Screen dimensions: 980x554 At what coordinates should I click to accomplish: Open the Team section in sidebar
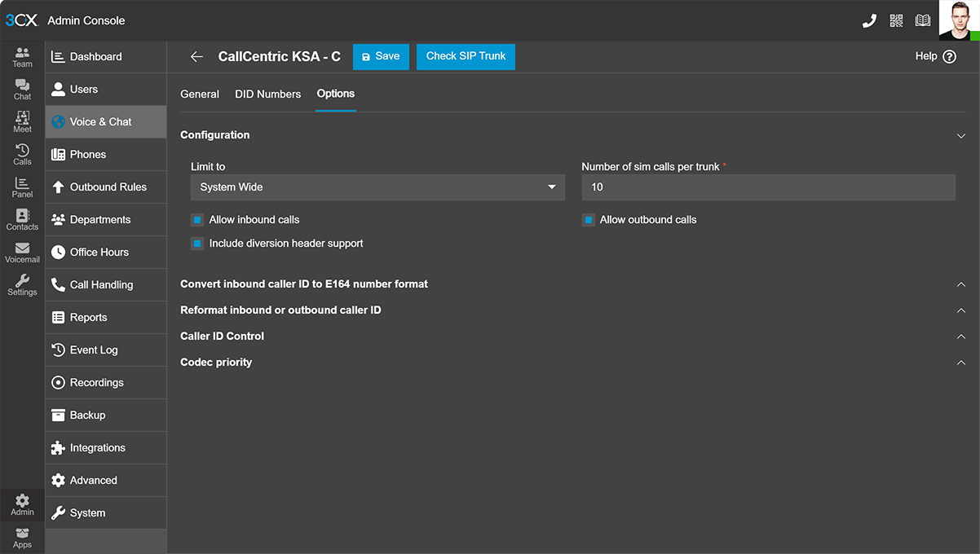click(x=22, y=57)
